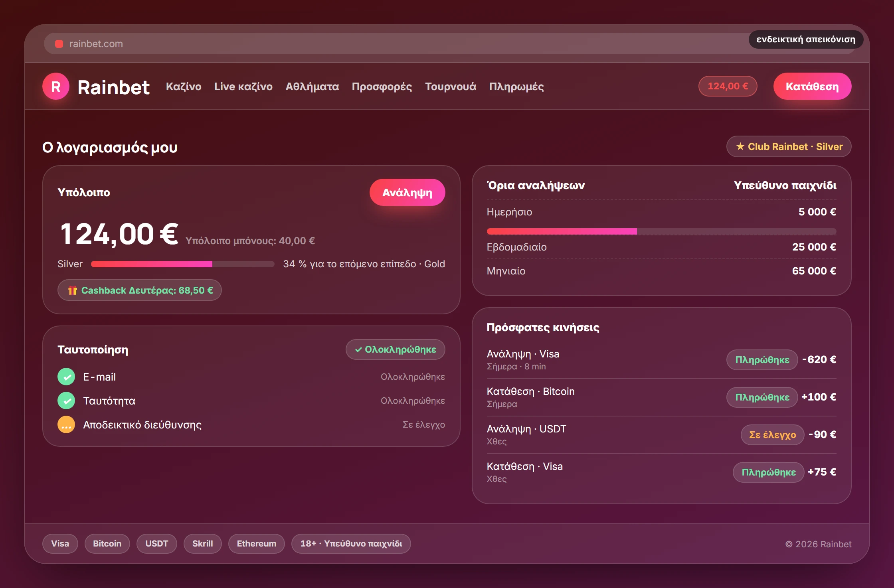894x588 pixels.
Task: Click the Silver level progress bar
Action: 182,264
